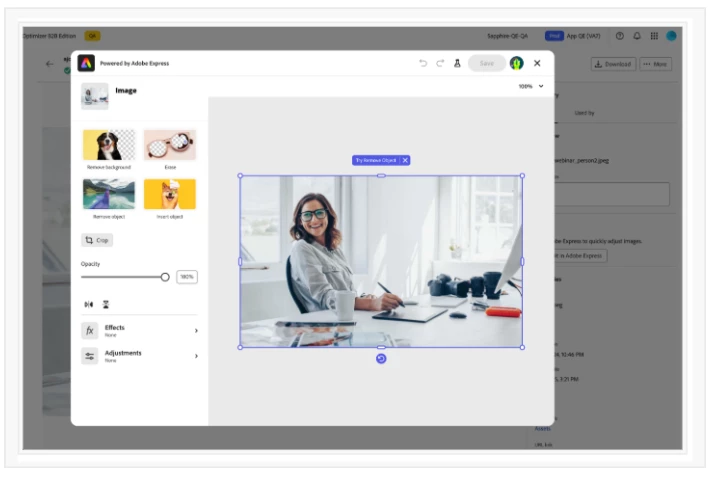
Task: Click Download button in background page
Action: (x=613, y=64)
